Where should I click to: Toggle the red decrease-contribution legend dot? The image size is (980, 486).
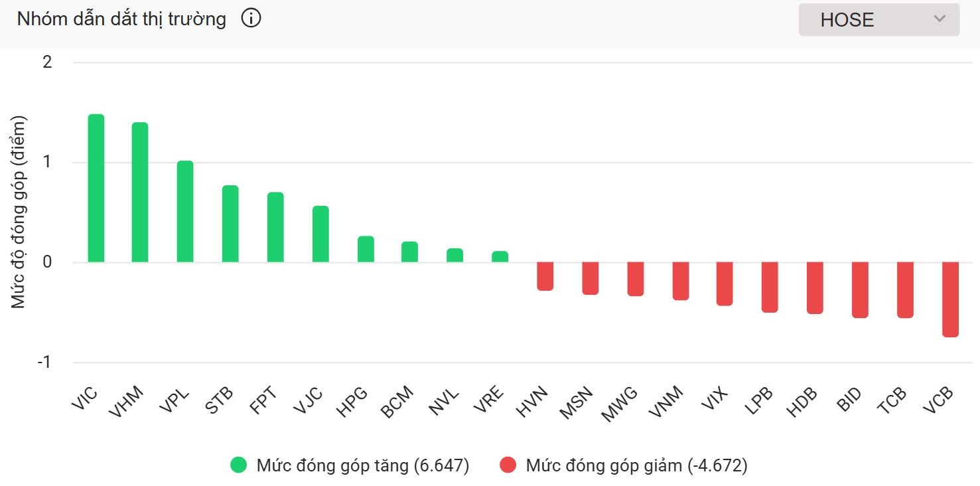click(x=508, y=465)
